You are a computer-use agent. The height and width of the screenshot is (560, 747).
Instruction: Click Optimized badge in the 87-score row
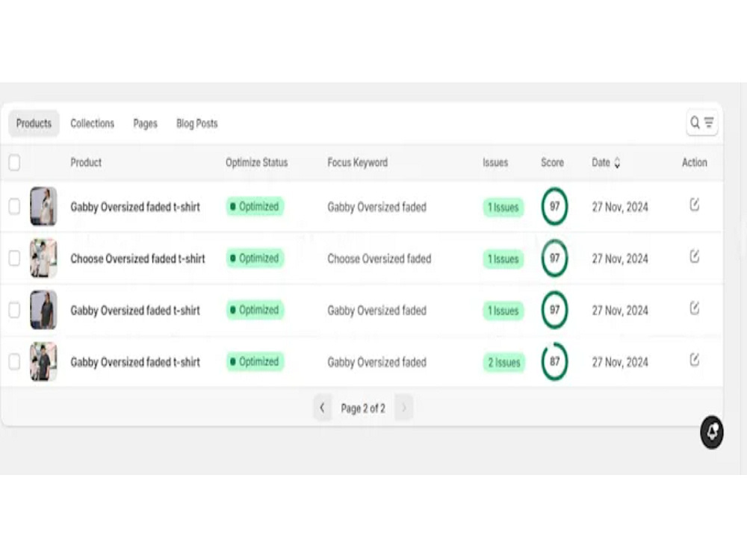[x=255, y=361]
